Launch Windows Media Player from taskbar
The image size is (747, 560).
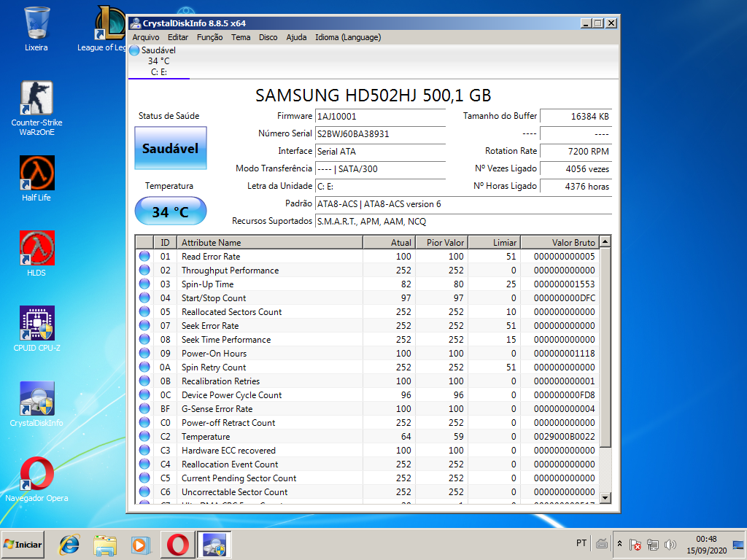click(x=141, y=544)
